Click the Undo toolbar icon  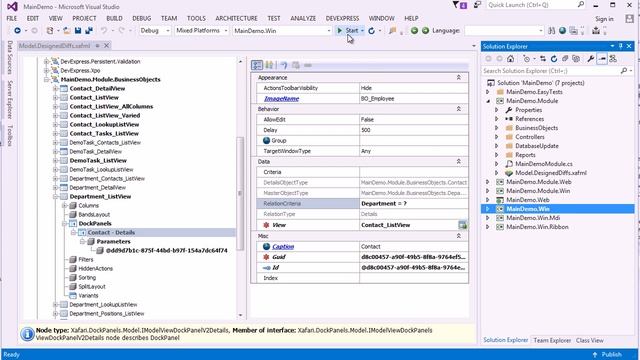[x=104, y=31]
